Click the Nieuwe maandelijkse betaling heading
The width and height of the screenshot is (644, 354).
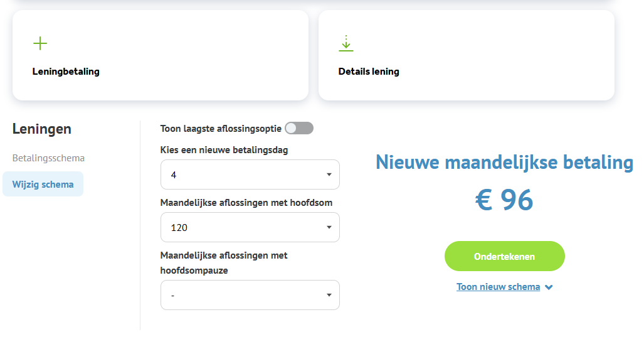pyautogui.click(x=504, y=163)
